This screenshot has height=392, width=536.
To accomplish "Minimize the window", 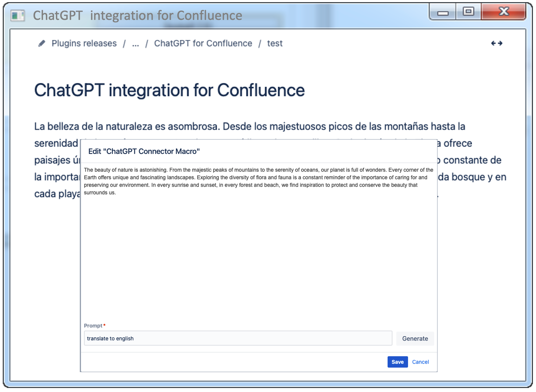I will [443, 13].
